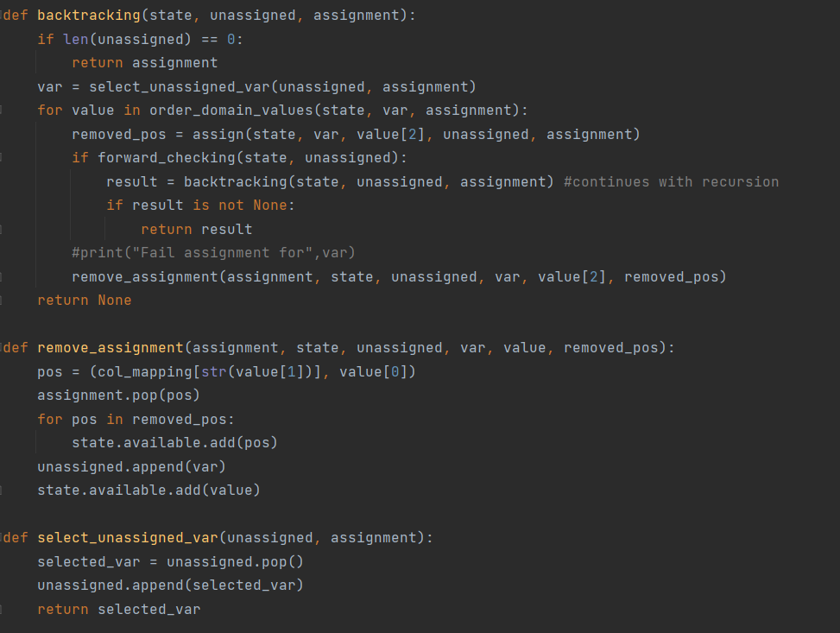Screen dimensions: 840x633
Task: Collapse the remove_assignment function definition fold marker
Action: click(x=3, y=348)
